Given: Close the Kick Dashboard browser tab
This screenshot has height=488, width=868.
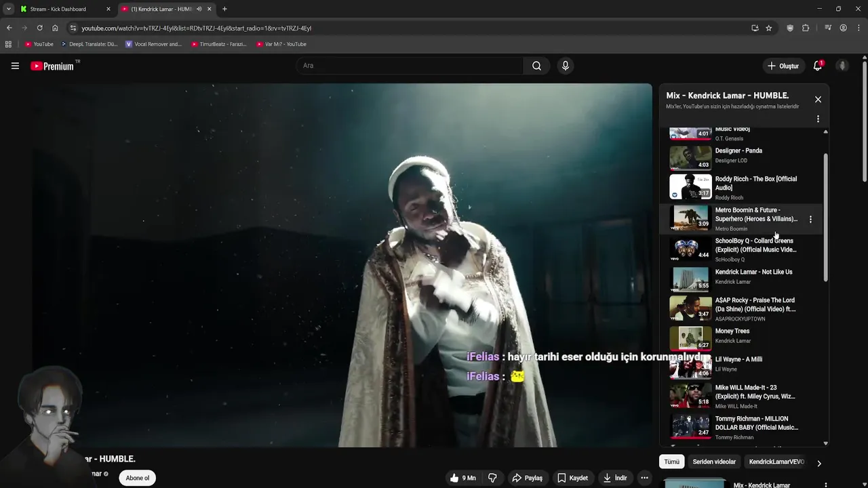Looking at the screenshot, I should pyautogui.click(x=108, y=9).
